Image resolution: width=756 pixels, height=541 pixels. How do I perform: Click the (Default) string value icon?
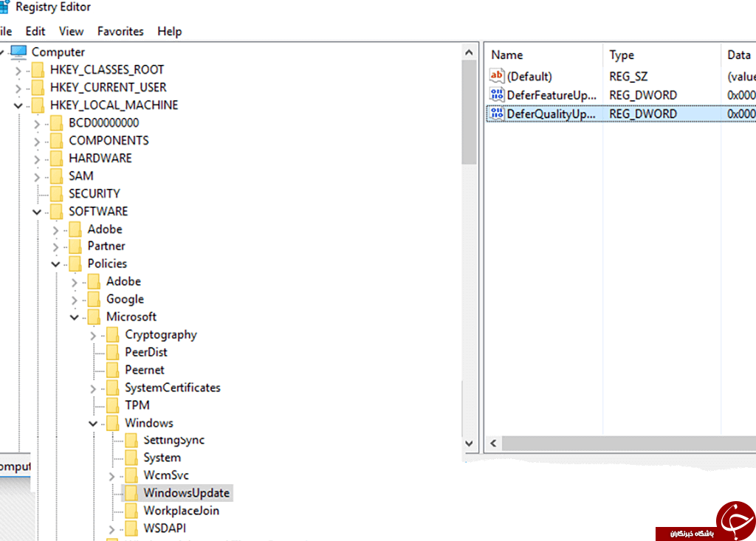(497, 76)
